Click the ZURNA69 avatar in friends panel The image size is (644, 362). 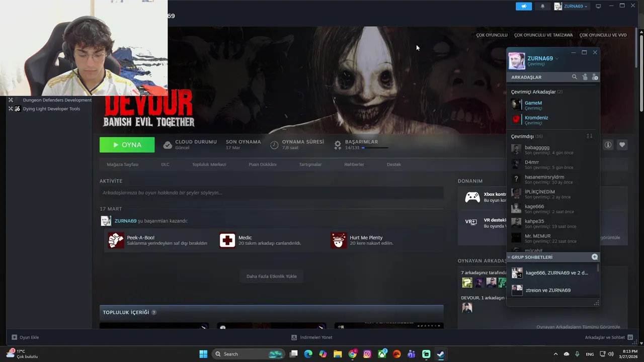point(517,61)
